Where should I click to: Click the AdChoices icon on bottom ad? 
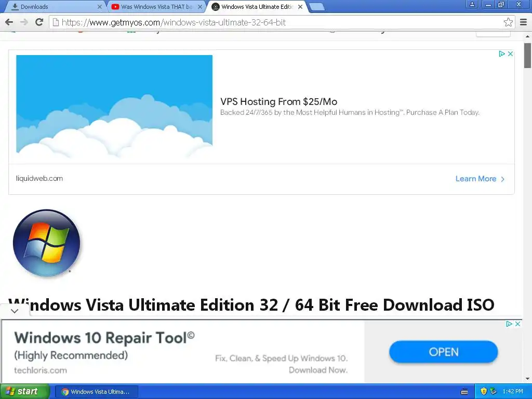click(509, 324)
